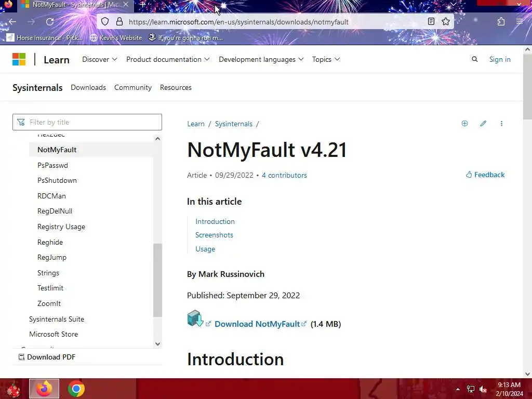Click the Feedback thumbs-up button
This screenshot has height=399, width=532.
pos(485,175)
